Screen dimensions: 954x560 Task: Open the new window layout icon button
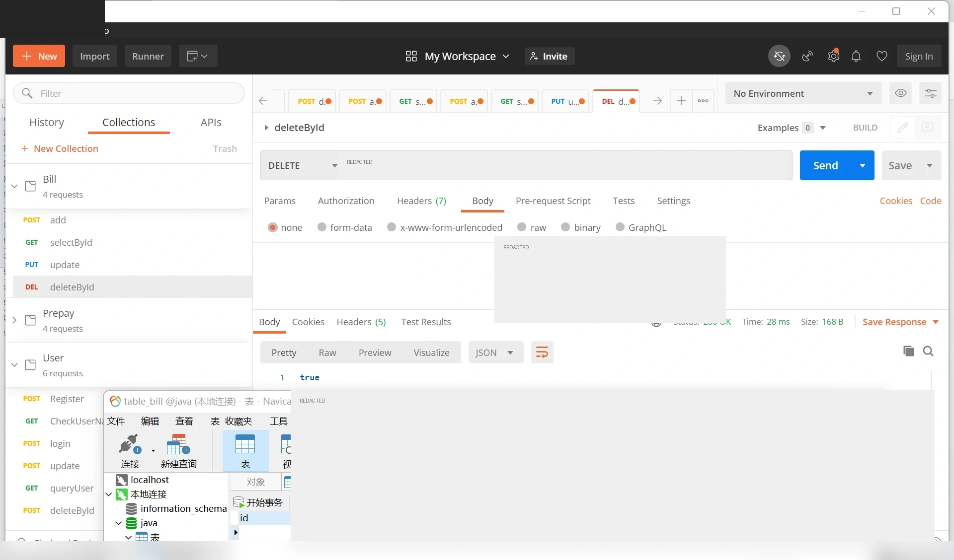coord(197,56)
